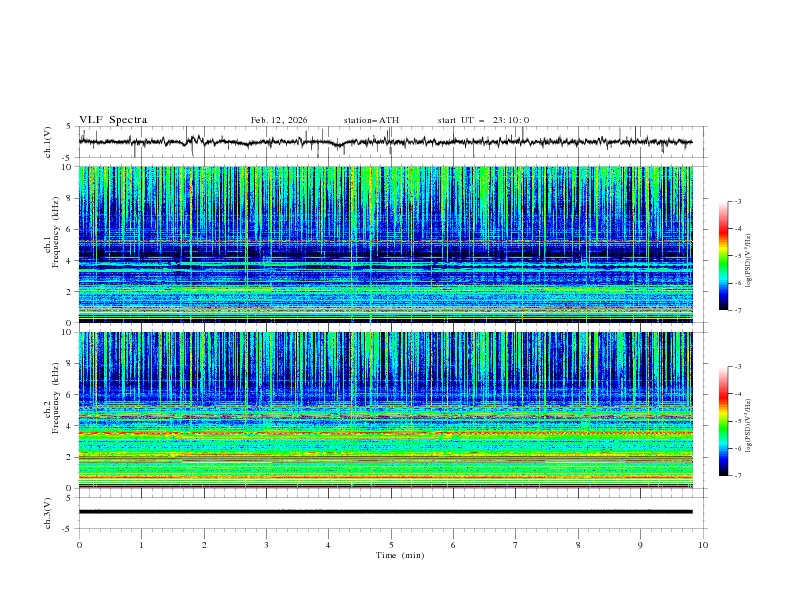Click the color scale bar beside ch.1

tap(724, 256)
